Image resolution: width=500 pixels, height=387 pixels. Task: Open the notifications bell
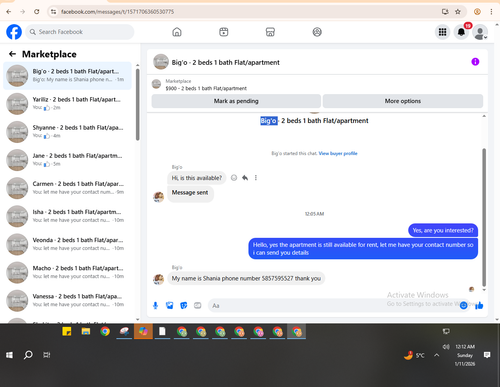pos(461,32)
